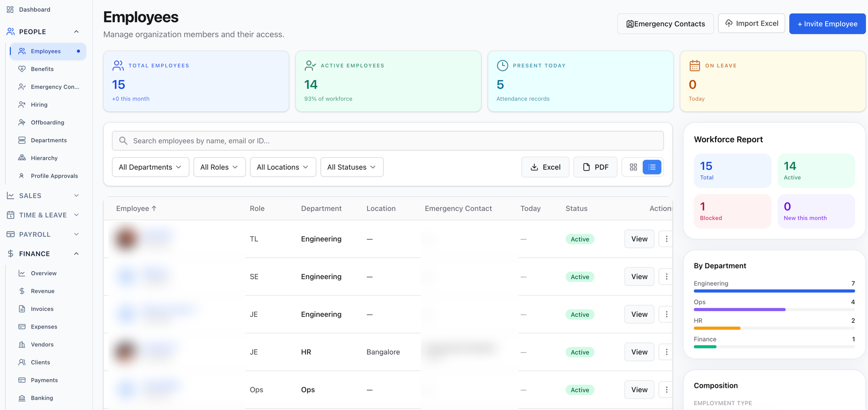
Task: Click the finance Overview chart icon
Action: [x=22, y=273]
